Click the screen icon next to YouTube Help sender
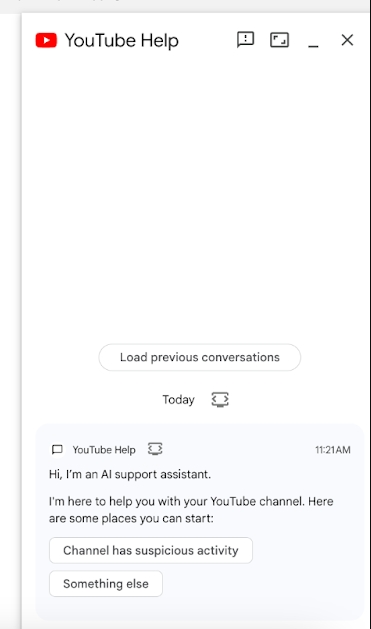Image resolution: width=371 pixels, height=629 pixels. (x=155, y=449)
